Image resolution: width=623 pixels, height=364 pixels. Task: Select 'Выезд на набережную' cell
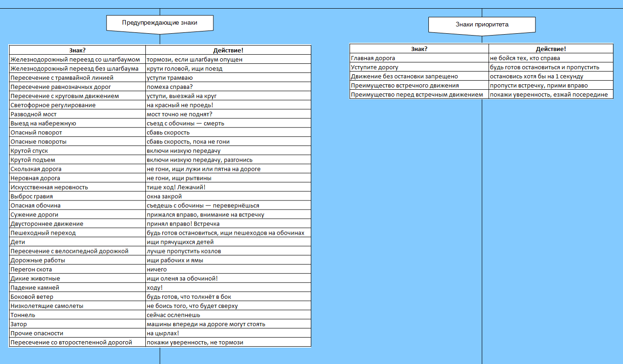pyautogui.click(x=77, y=123)
